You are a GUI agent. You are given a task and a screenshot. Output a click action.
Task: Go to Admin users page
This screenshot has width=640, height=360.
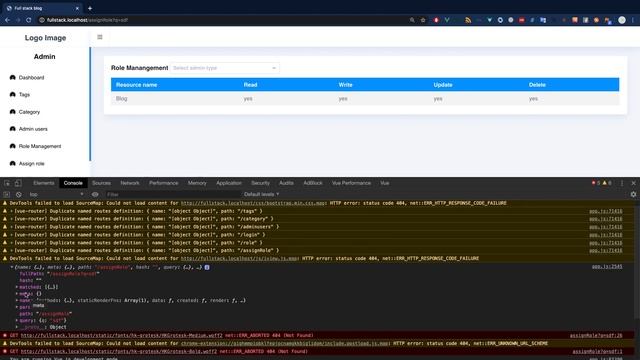tap(33, 129)
